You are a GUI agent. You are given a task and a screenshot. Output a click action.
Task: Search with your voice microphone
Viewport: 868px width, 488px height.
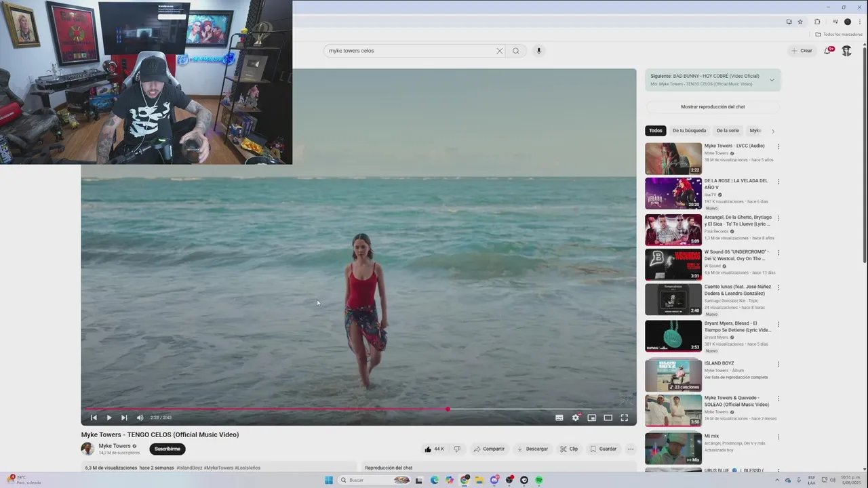point(539,51)
